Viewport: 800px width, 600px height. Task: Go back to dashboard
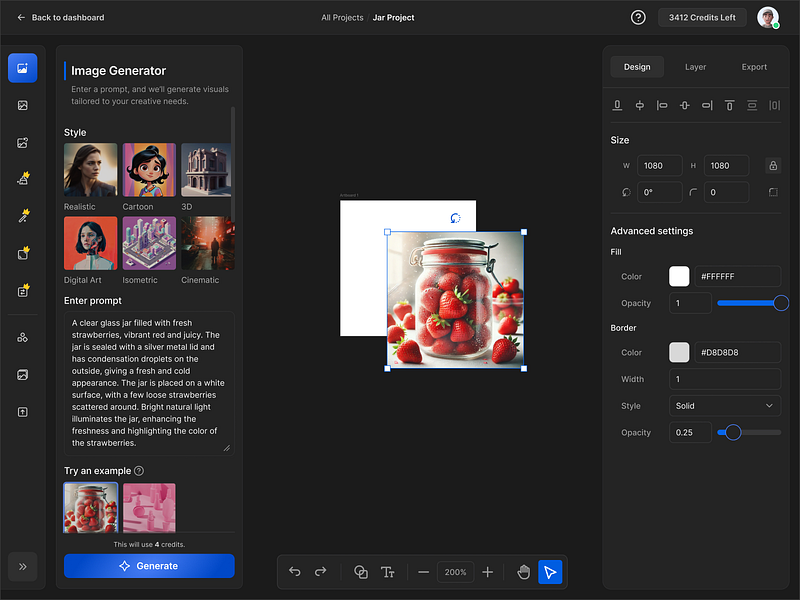pos(60,17)
